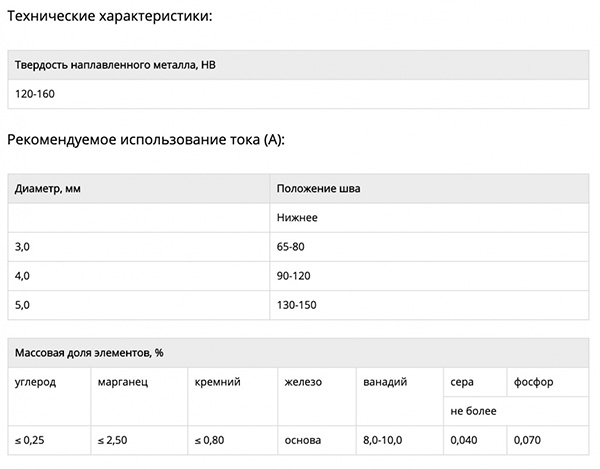Click the 'не более' cell
The height and width of the screenshot is (469, 600).
pos(516,411)
